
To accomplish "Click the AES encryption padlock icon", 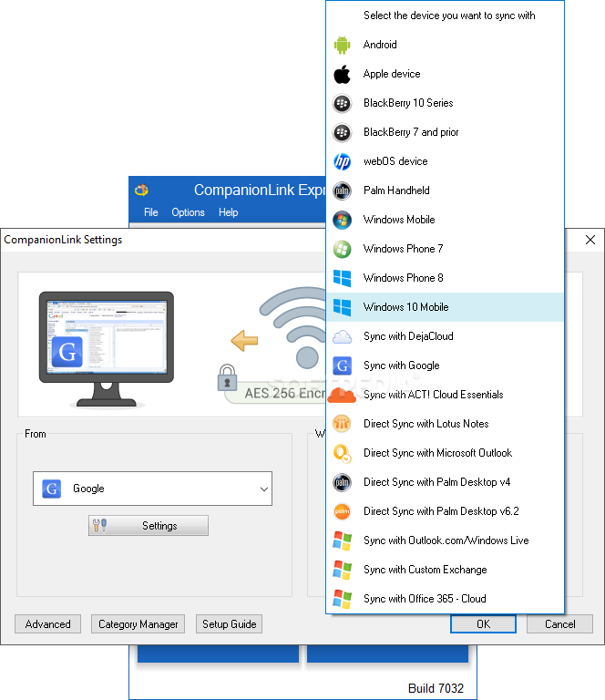I will click(227, 377).
